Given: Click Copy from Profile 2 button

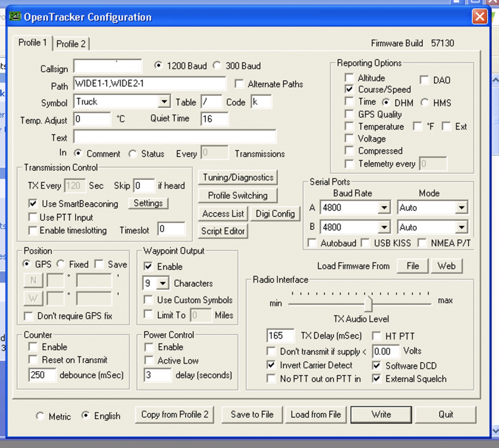Looking at the screenshot, I should [174, 415].
